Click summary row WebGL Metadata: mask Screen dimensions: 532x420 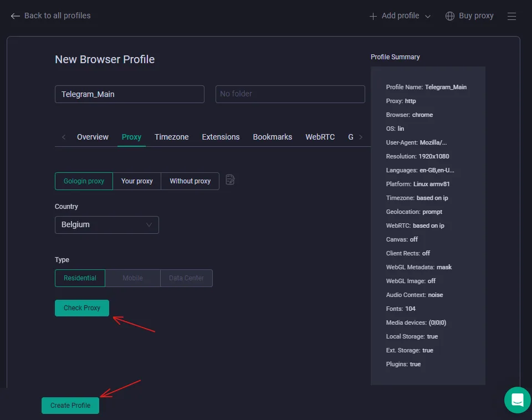419,267
